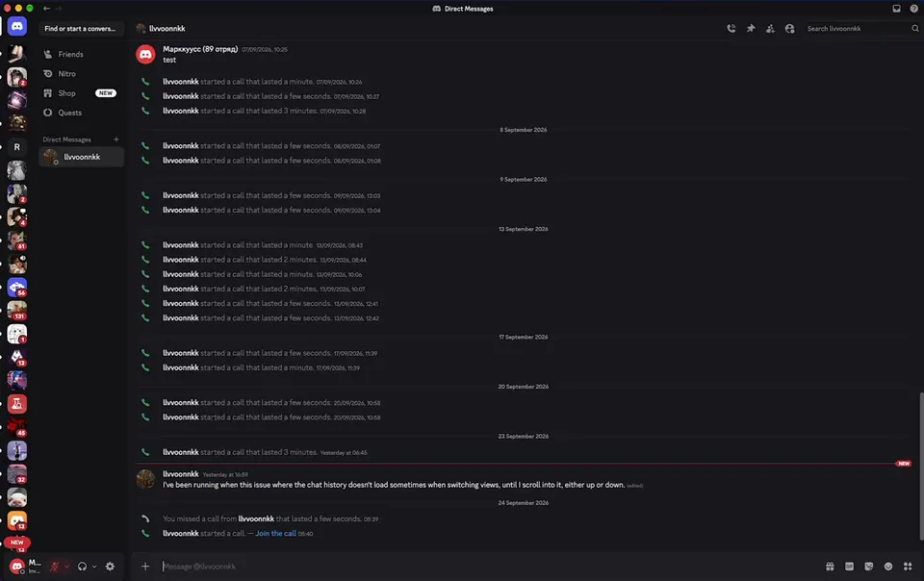Click Маркхуусс red Discord avatar
The width and height of the screenshot is (924, 581).
click(145, 54)
